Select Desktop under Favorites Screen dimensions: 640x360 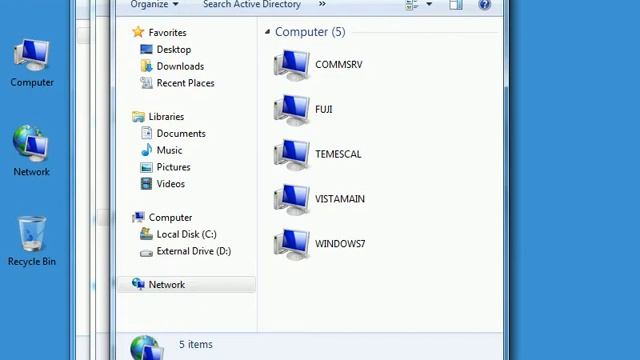174,49
